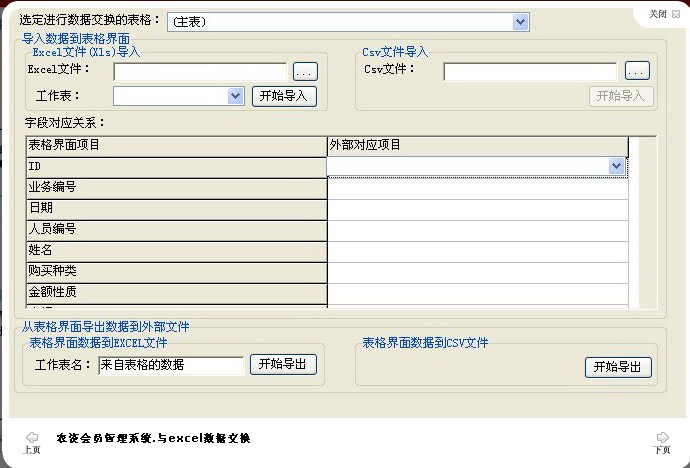Open the external field dropdown in the ID row

(x=617, y=166)
